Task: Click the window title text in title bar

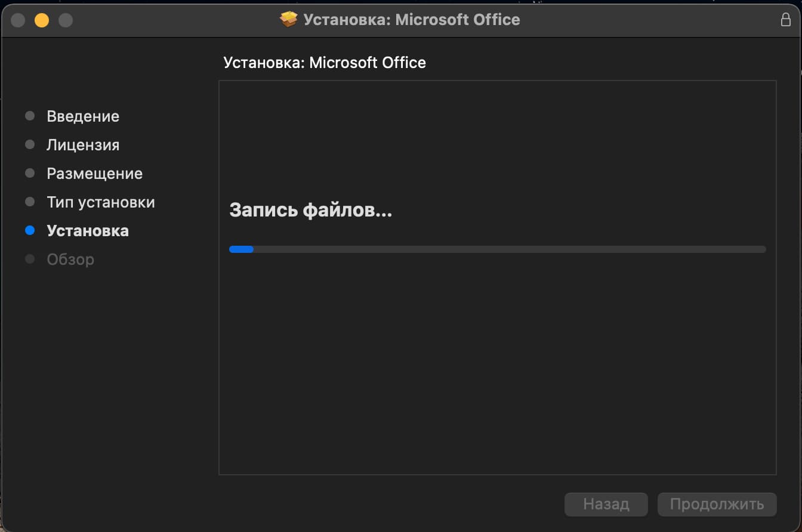Action: [411, 20]
